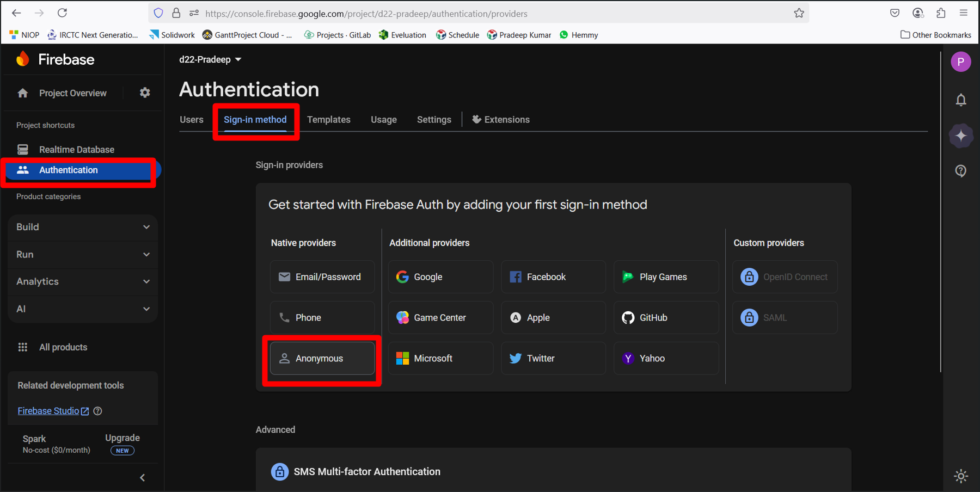Select Twitter sign-in provider
980x492 pixels.
point(553,358)
